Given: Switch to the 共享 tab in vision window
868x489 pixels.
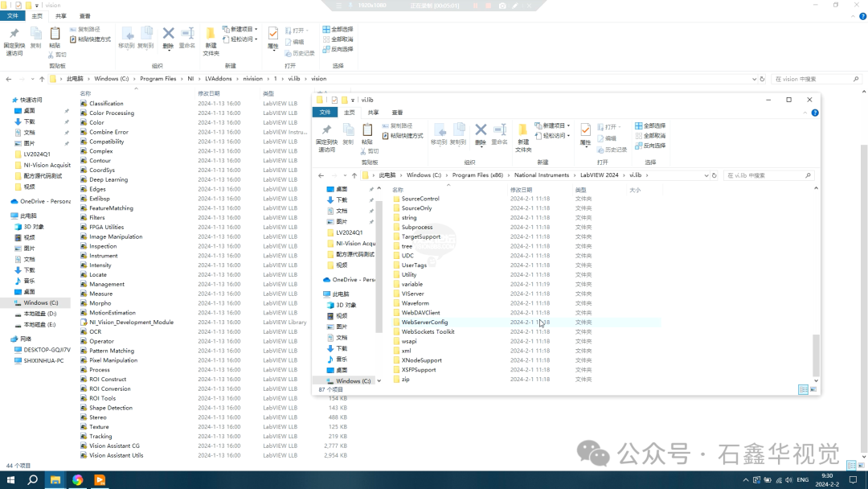Looking at the screenshot, I should pyautogui.click(x=61, y=17).
